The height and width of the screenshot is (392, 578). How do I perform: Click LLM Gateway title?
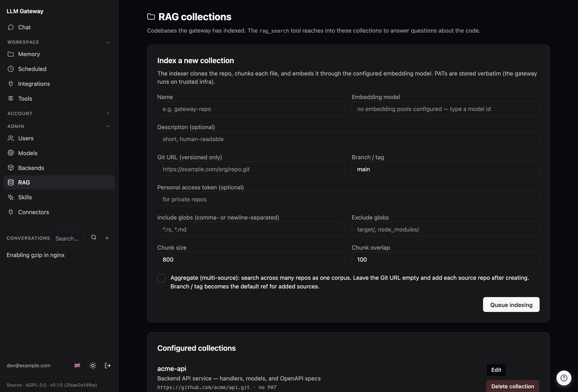point(25,11)
